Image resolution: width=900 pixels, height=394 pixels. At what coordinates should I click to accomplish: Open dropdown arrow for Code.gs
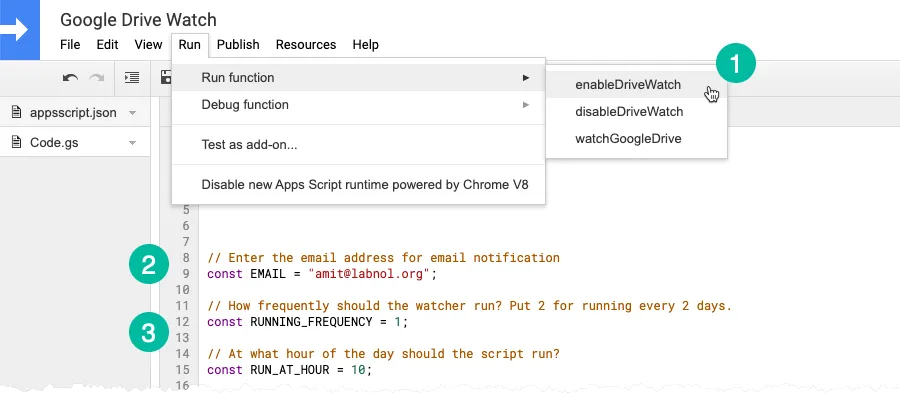(x=133, y=143)
